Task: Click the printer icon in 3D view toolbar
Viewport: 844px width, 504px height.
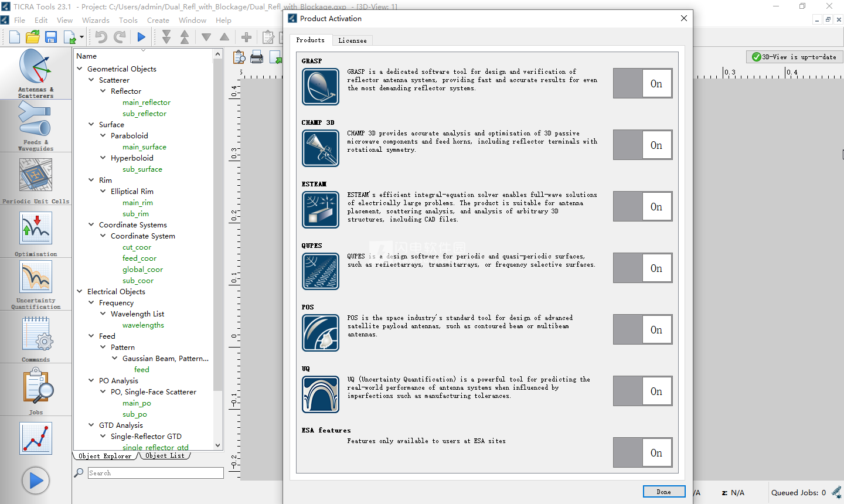Action: pos(257,57)
